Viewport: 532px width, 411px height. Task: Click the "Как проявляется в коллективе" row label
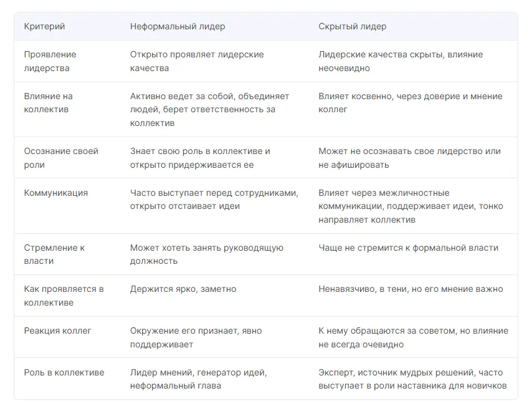coord(64,296)
